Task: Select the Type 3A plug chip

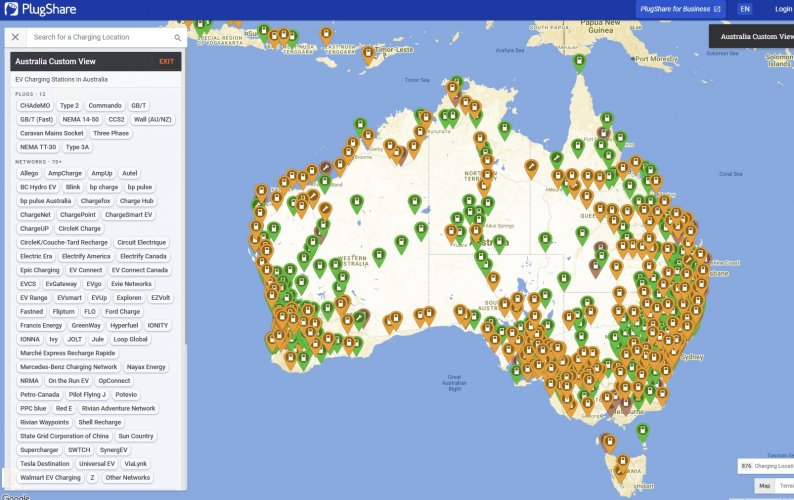Action: (x=77, y=147)
